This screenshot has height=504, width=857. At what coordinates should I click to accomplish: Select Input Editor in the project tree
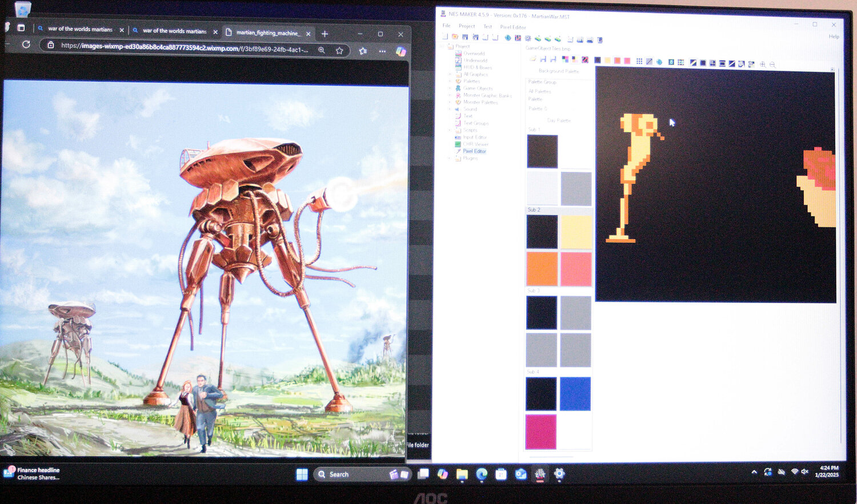[x=475, y=137]
